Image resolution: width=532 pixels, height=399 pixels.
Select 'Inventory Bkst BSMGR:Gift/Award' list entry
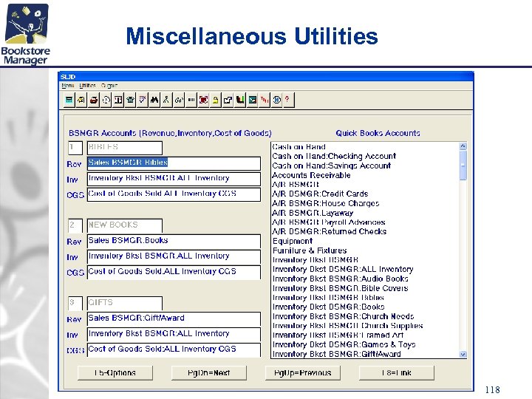point(337,354)
